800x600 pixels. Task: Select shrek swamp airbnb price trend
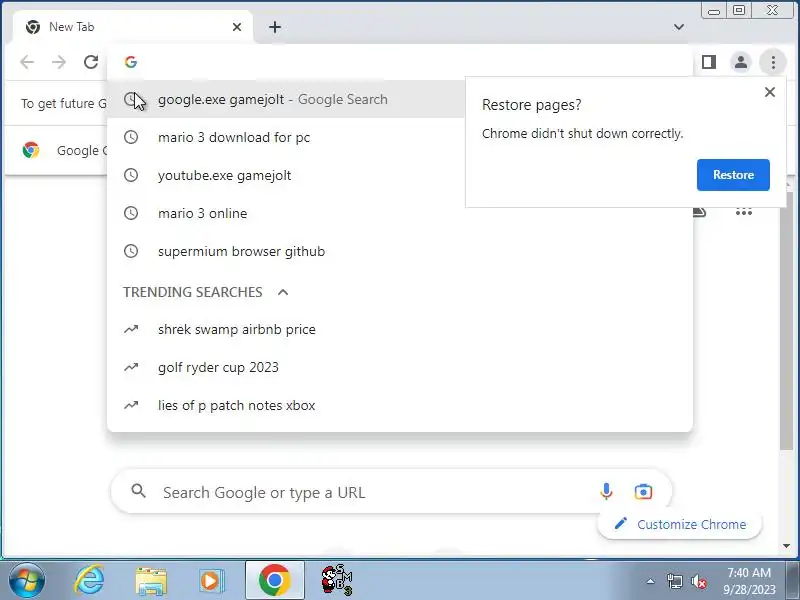400,330
